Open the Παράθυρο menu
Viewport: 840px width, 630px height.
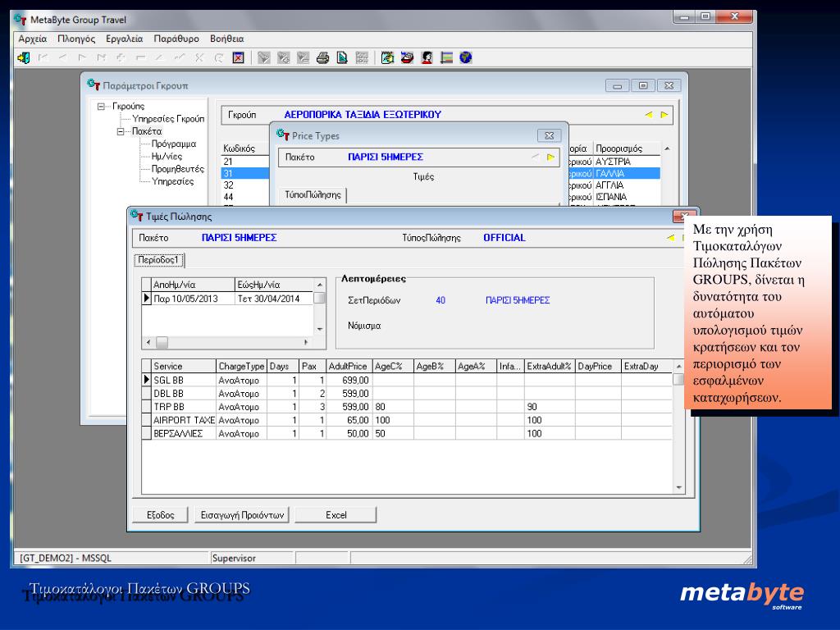[x=176, y=39]
